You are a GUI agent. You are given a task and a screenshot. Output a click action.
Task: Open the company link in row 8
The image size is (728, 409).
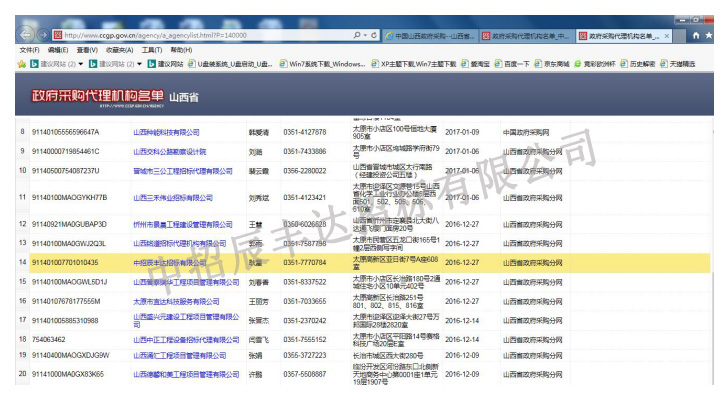(166, 132)
